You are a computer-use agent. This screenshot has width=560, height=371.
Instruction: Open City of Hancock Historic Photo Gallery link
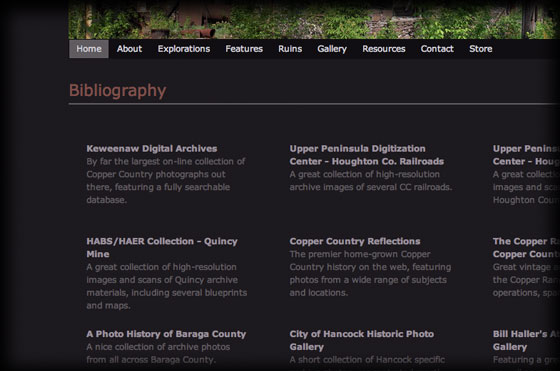point(362,341)
